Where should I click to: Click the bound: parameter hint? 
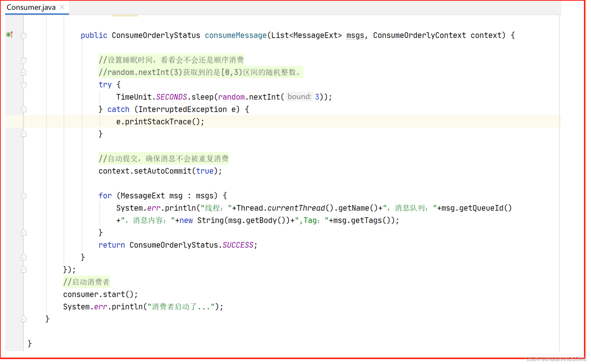[x=299, y=97]
